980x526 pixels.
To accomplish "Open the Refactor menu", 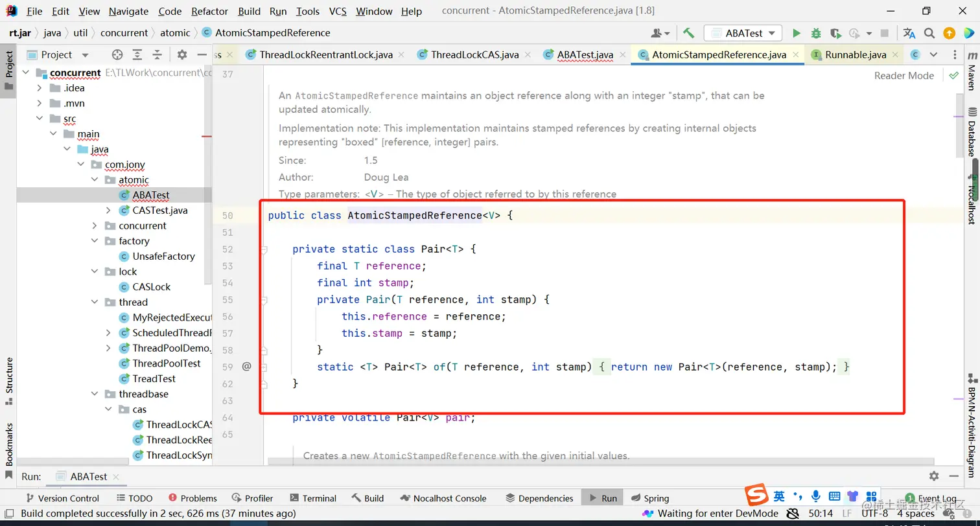I will [209, 11].
